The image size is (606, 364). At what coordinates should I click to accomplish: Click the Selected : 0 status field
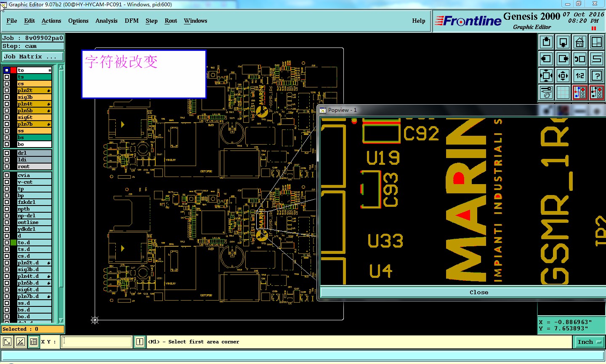(x=33, y=329)
